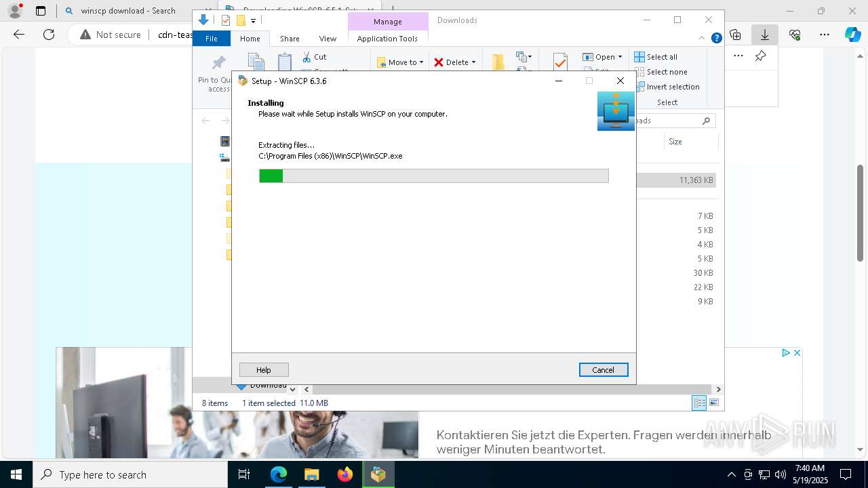868x488 pixels.
Task: Click the Copy icon in ribbon
Action: coord(256,63)
